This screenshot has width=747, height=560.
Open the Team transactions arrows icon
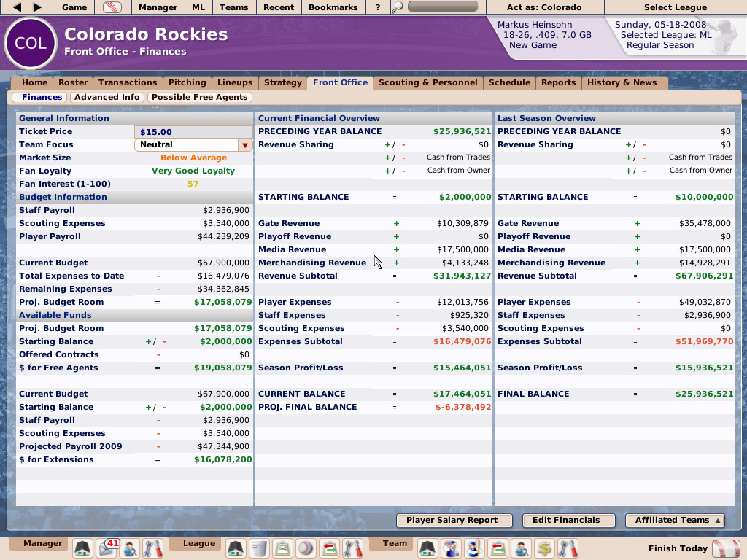pyautogui.click(x=498, y=548)
